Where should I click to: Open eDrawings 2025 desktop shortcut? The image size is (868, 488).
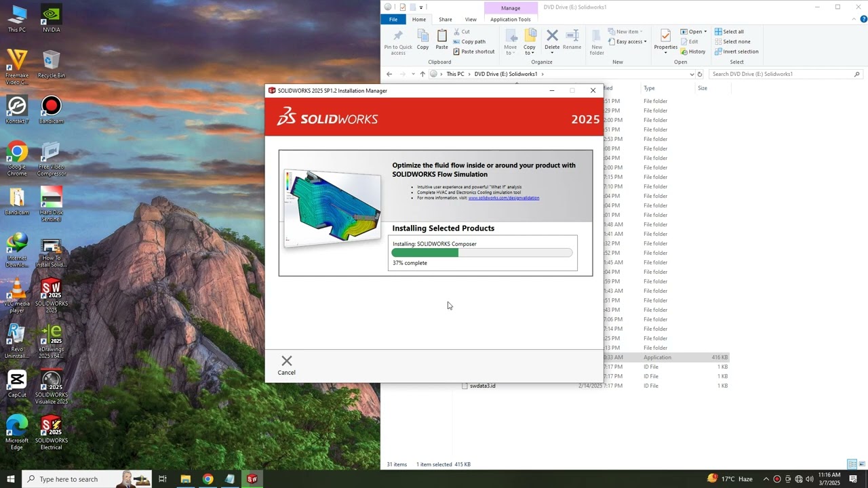point(52,341)
